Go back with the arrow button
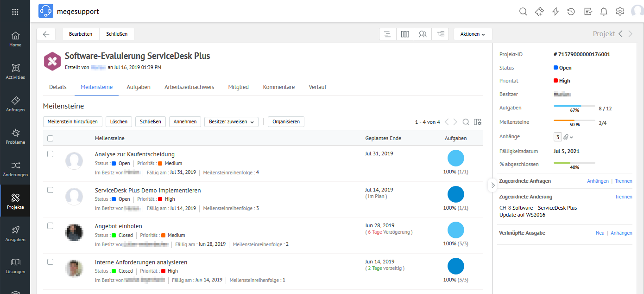Screen dimensions: 644x294 coord(46,34)
